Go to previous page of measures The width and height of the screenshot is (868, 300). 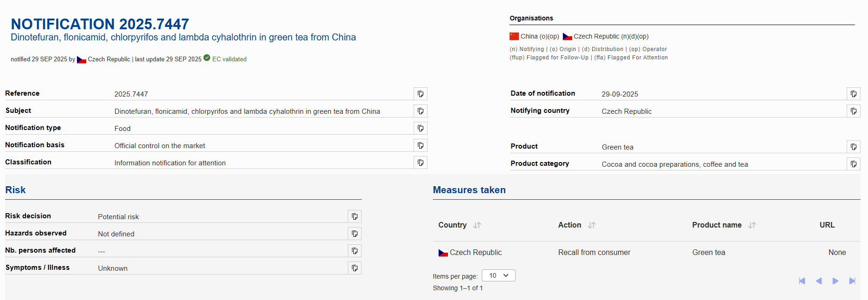click(x=819, y=281)
